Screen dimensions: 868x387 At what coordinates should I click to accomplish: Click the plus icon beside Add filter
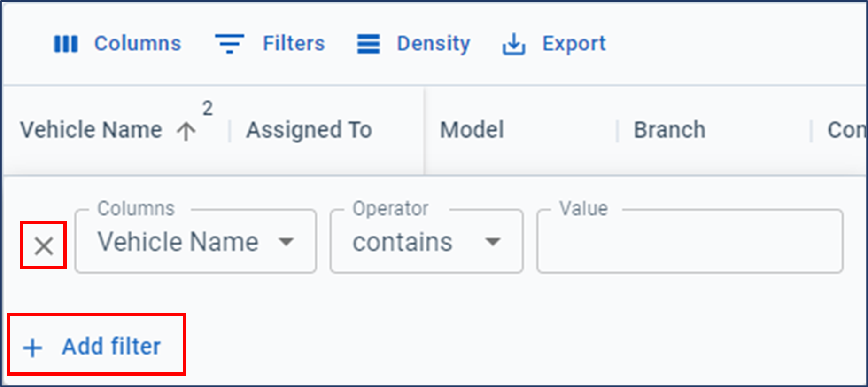pos(33,348)
